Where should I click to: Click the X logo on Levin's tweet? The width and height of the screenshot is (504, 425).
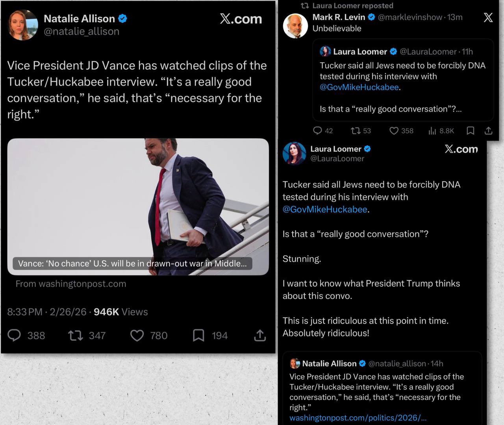[x=488, y=17]
